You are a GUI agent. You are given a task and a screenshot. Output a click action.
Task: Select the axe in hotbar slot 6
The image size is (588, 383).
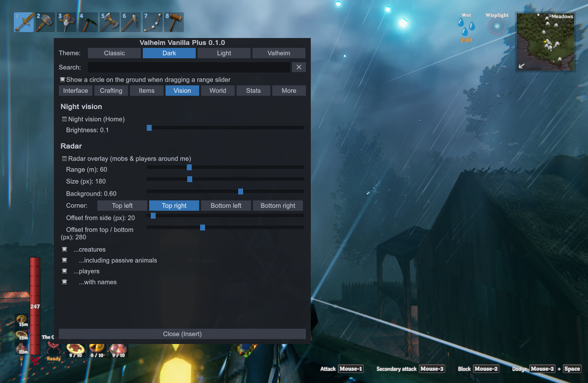(x=131, y=22)
